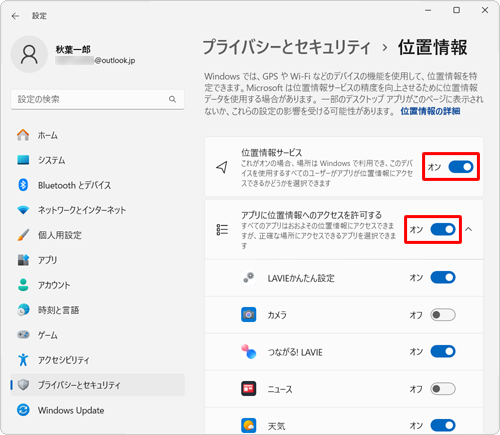Click the ニュース app icon
The image size is (500, 435).
249,388
